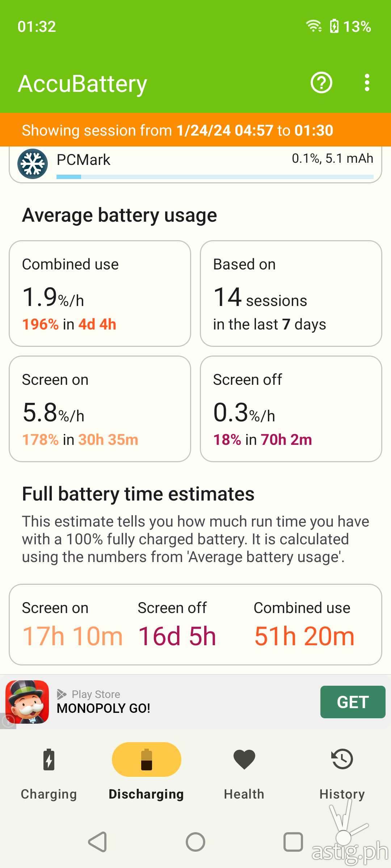Screen dimensions: 391x868
Task: Open the three-dot overflow menu
Action: tap(367, 83)
